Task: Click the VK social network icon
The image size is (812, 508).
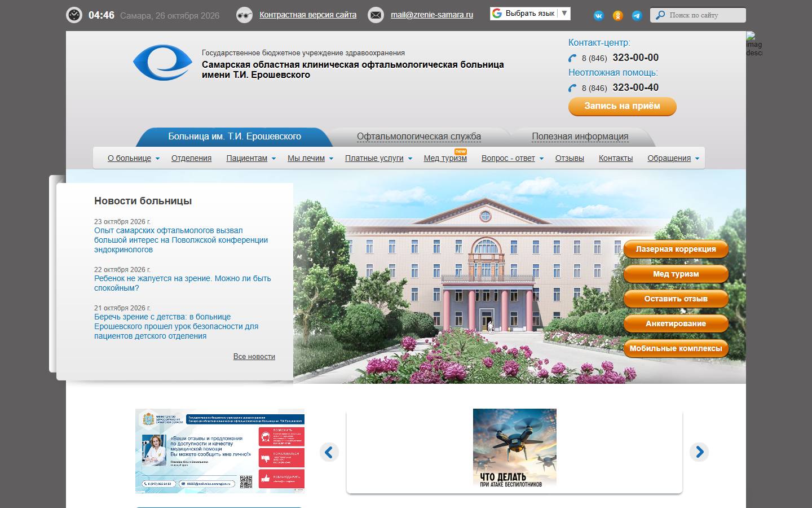Action: pos(599,16)
